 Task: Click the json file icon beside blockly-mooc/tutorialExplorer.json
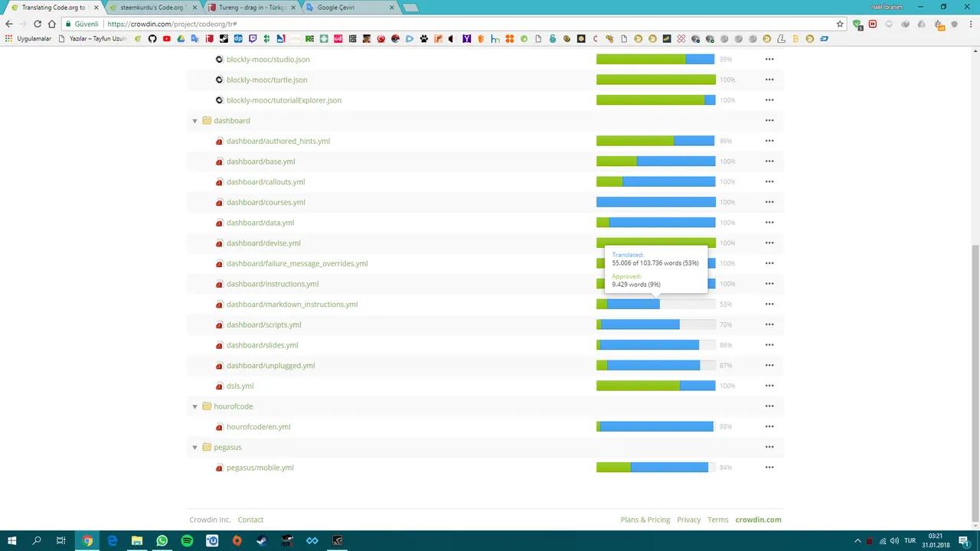pos(219,100)
